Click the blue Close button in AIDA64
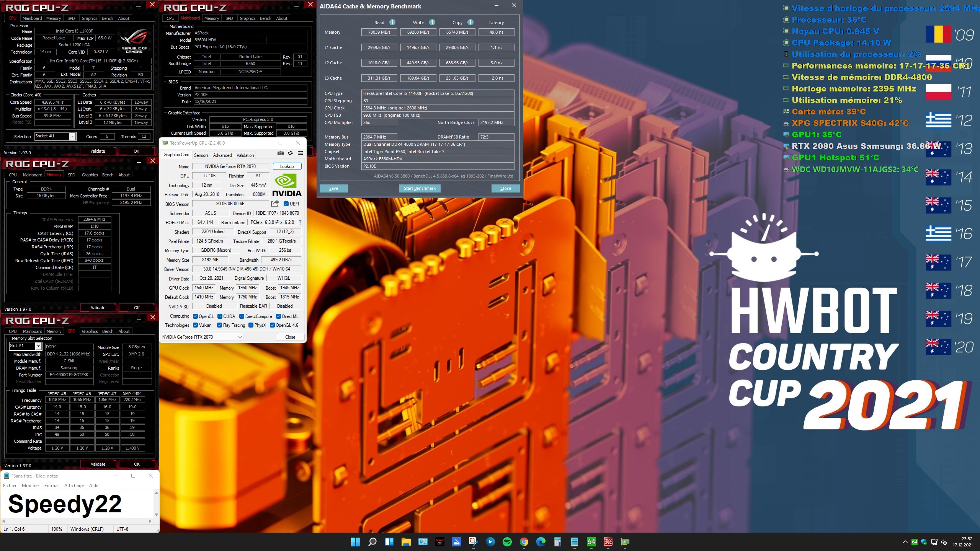The height and width of the screenshot is (551, 980). 505,188
